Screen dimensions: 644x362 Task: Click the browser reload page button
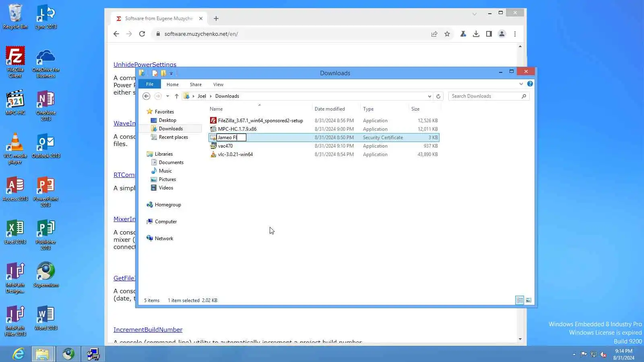point(142,34)
